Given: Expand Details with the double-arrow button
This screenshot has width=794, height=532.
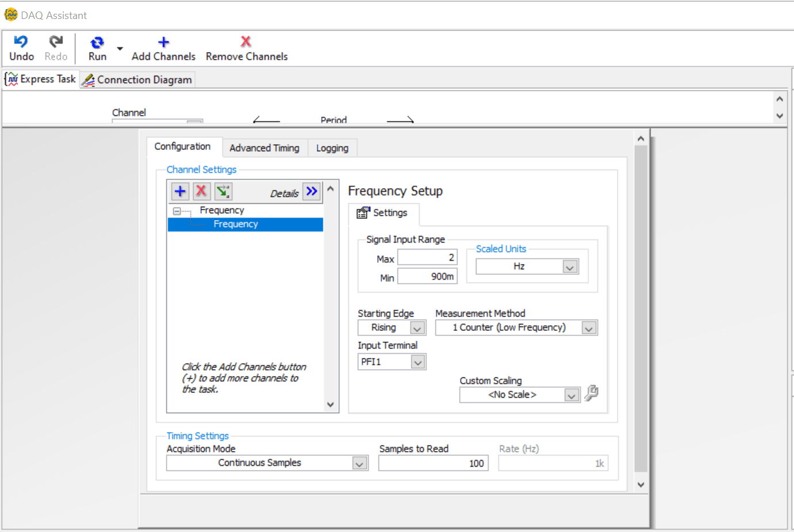Looking at the screenshot, I should (312, 191).
